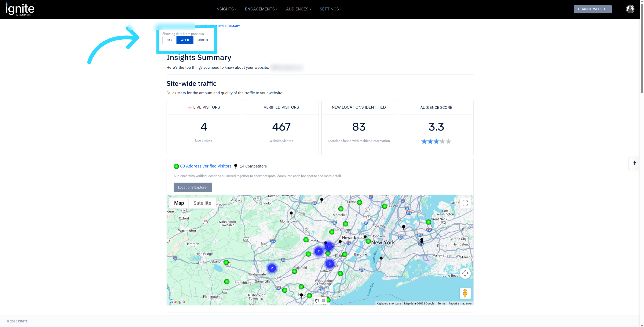Click the cluster marker labeled 3
644x327 pixels.
[330, 263]
